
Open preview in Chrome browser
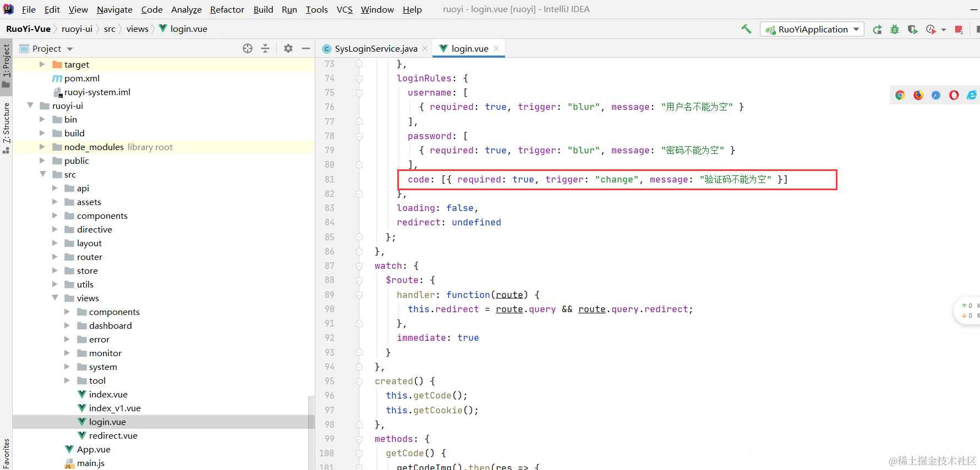(900, 95)
